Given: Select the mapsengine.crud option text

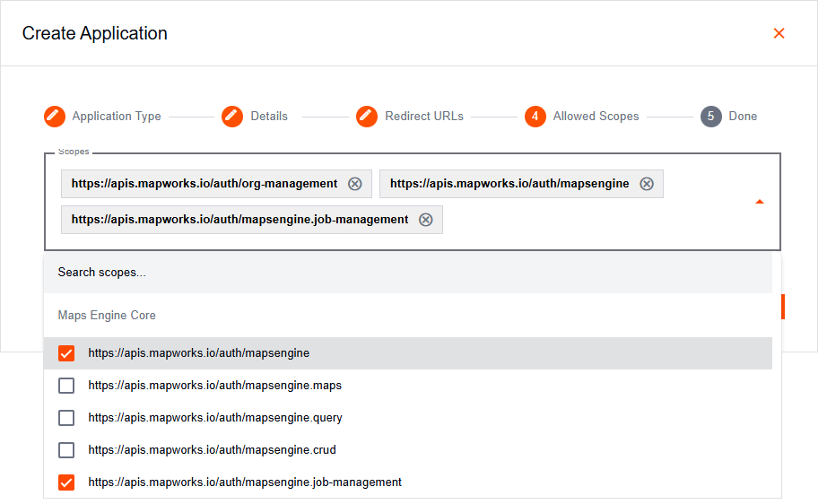Looking at the screenshot, I should click(213, 450).
